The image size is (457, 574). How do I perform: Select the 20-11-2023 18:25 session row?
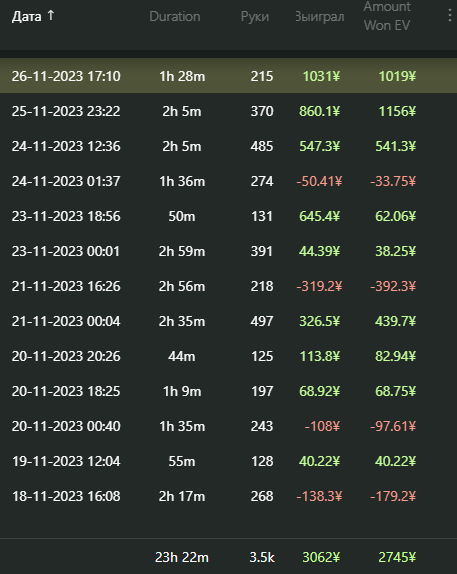pos(228,391)
